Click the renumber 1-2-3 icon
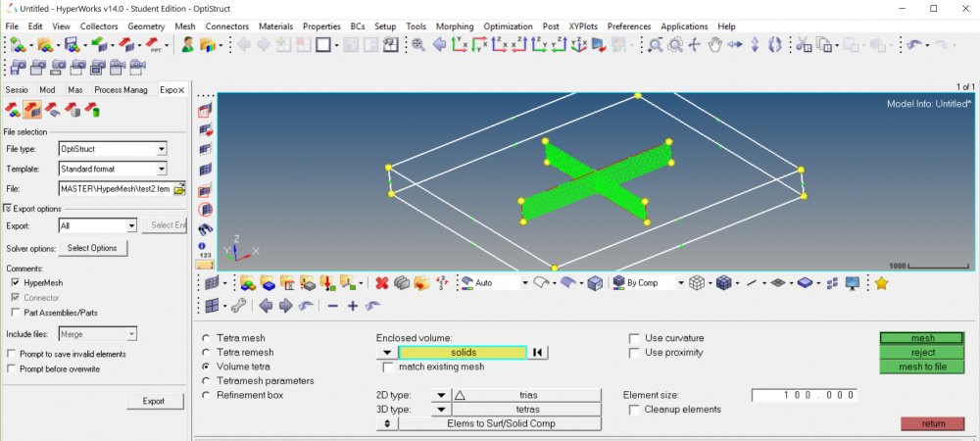Viewport: 980px width, 441px height. tap(441, 283)
